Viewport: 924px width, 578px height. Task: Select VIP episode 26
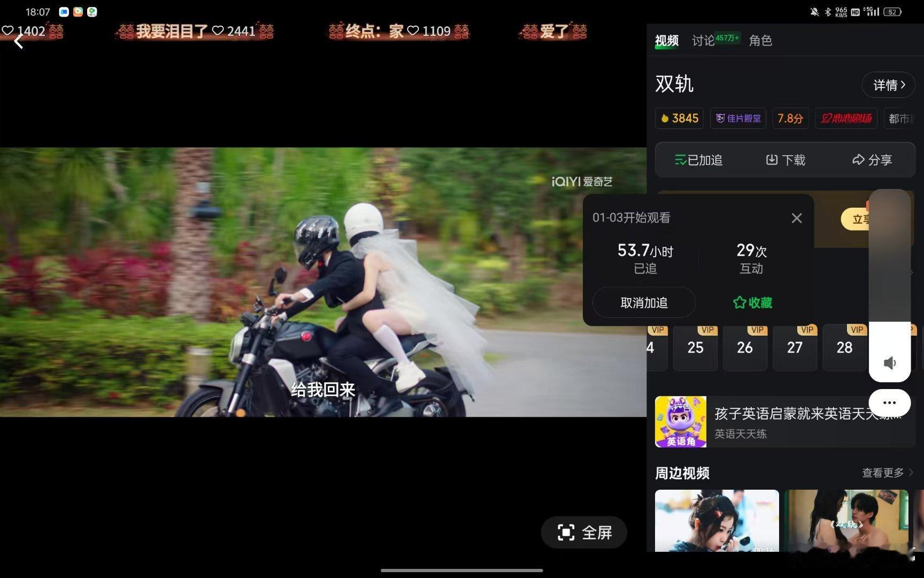point(745,348)
